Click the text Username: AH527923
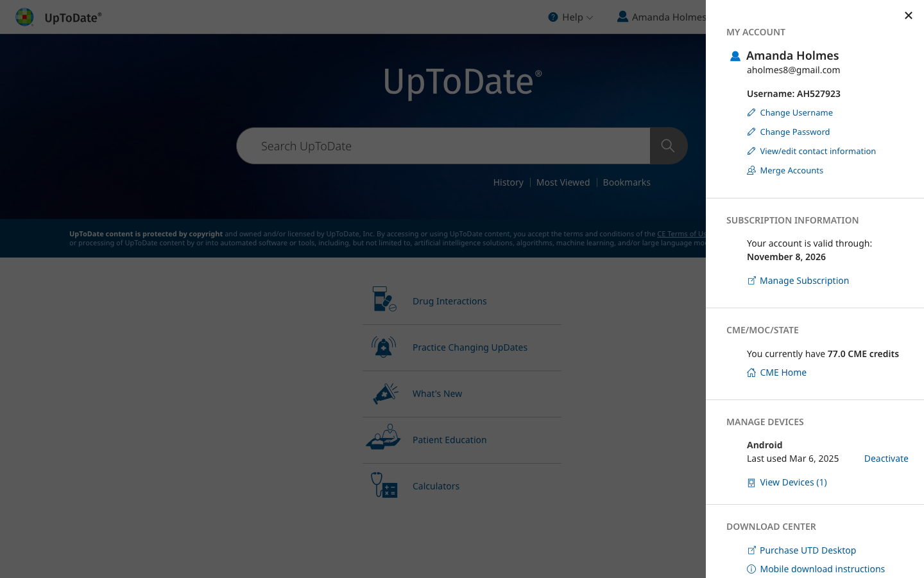 (x=793, y=94)
